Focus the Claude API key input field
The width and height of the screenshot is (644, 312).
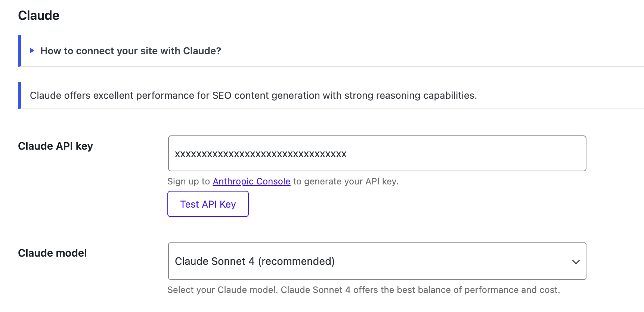[x=377, y=153]
